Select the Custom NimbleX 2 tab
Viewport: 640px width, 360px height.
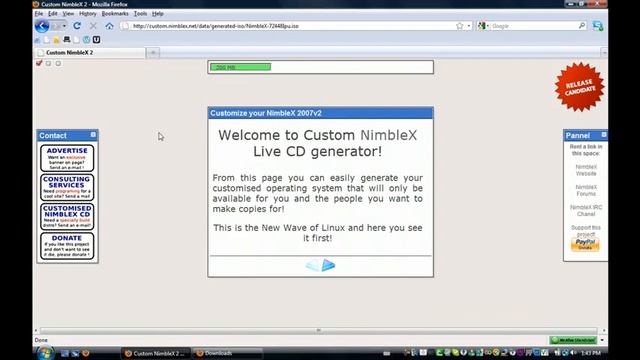90,52
